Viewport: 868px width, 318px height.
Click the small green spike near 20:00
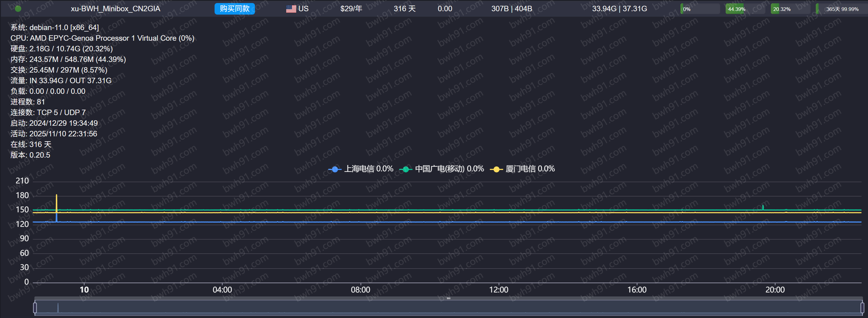tap(763, 207)
